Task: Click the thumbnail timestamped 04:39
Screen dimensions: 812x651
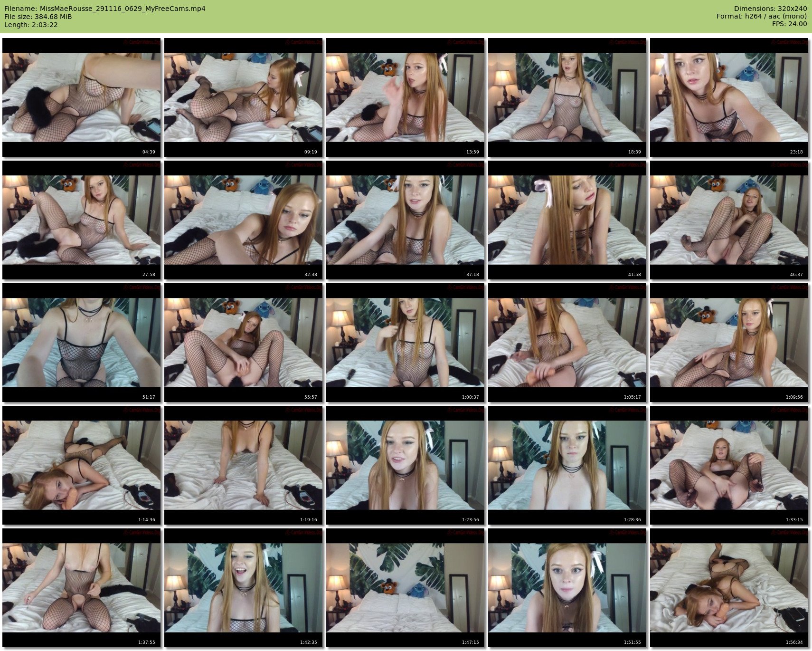Action: (81, 97)
